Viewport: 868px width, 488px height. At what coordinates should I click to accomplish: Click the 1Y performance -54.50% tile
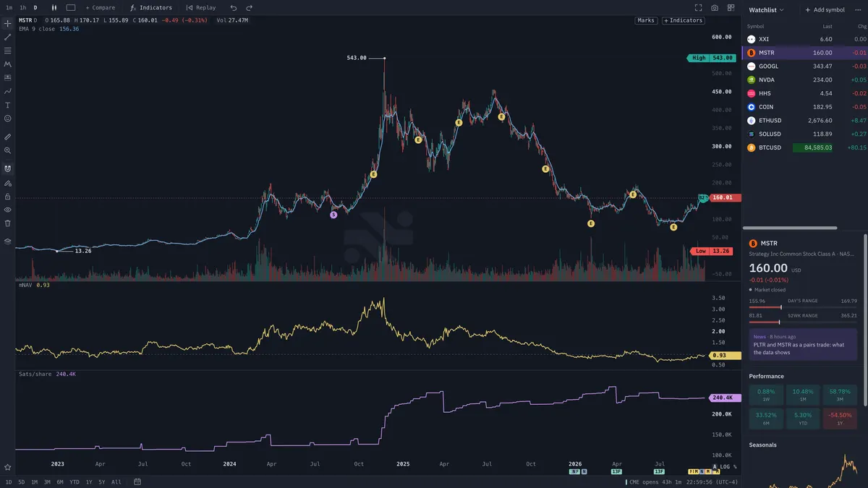click(841, 418)
